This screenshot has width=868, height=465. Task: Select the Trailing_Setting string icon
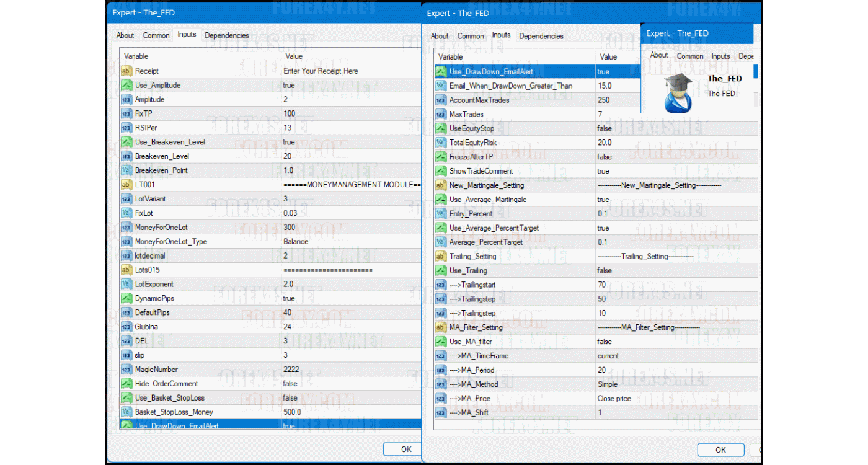pyautogui.click(x=441, y=257)
